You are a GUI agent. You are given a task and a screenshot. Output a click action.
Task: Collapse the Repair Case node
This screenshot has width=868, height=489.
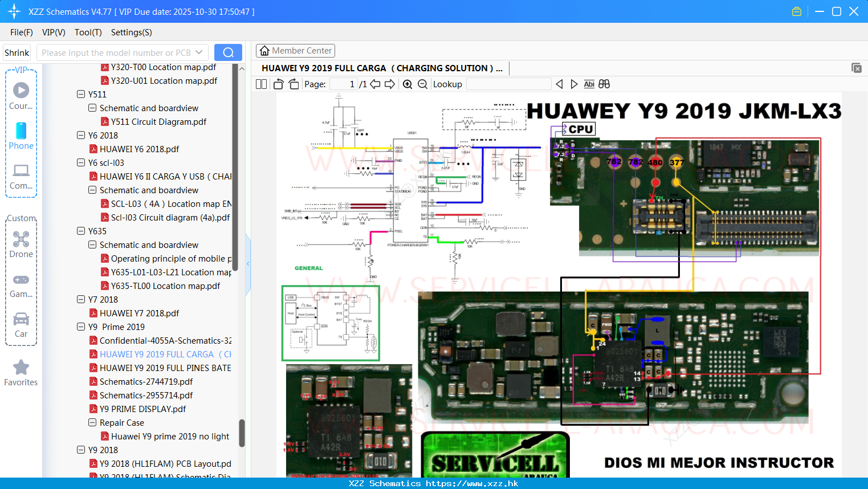pyautogui.click(x=92, y=422)
